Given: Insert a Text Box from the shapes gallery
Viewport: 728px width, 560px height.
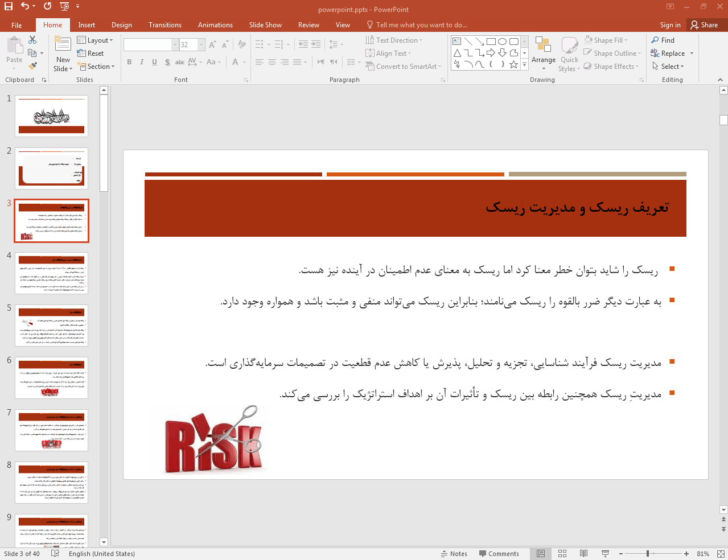Looking at the screenshot, I should coord(456,41).
